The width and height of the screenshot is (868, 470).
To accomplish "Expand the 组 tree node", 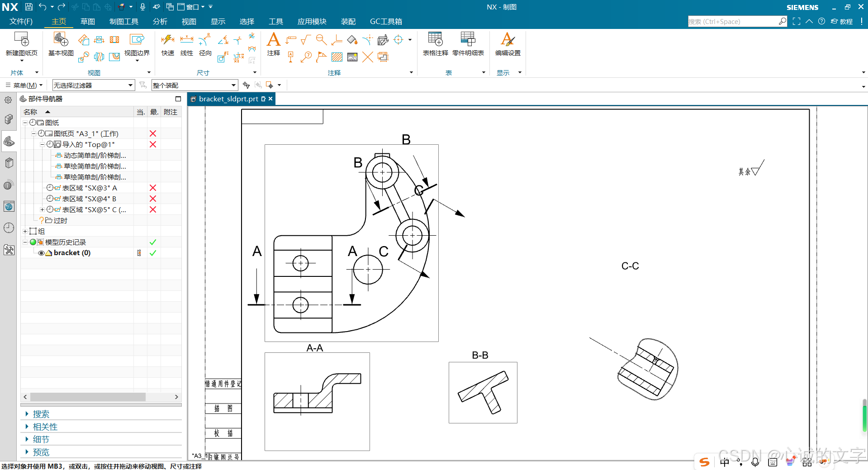I will pos(25,231).
